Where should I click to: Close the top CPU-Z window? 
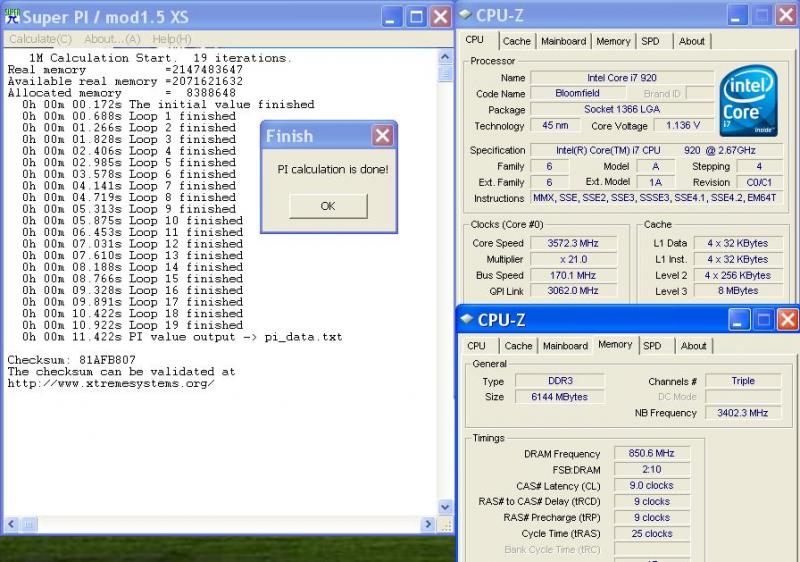786,16
